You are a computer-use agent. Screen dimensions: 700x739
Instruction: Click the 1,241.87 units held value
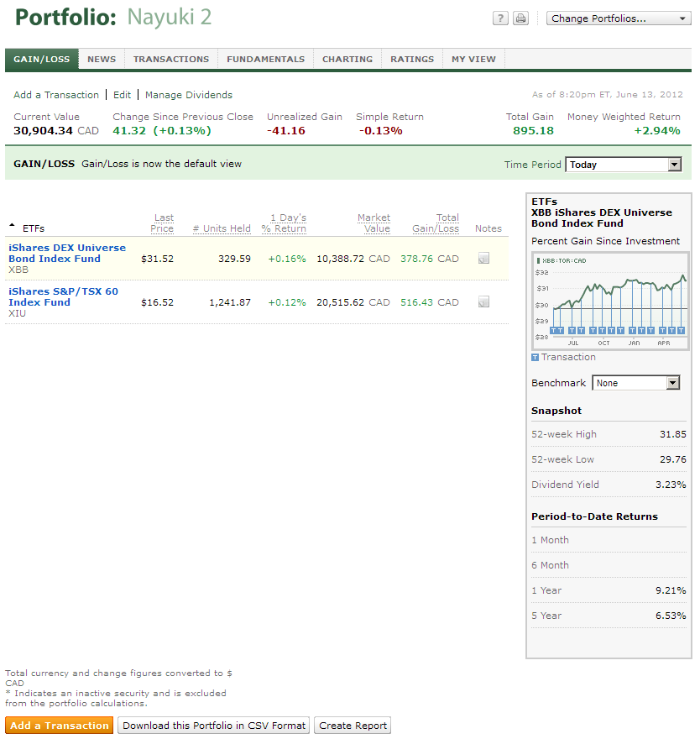click(230, 302)
